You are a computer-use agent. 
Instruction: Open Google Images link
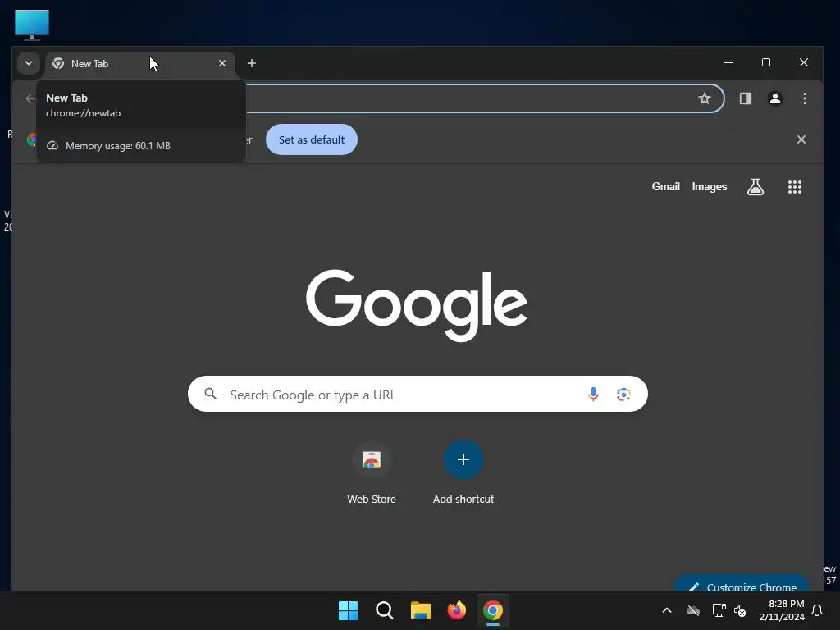(710, 187)
